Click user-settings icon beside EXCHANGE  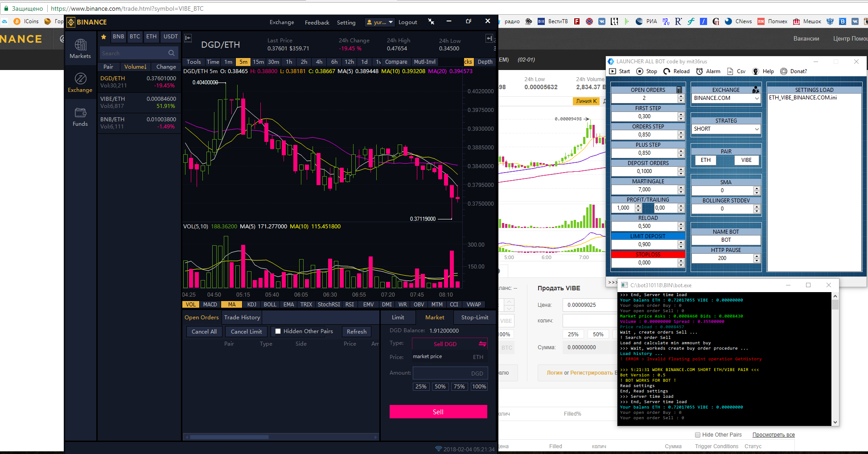[756, 90]
